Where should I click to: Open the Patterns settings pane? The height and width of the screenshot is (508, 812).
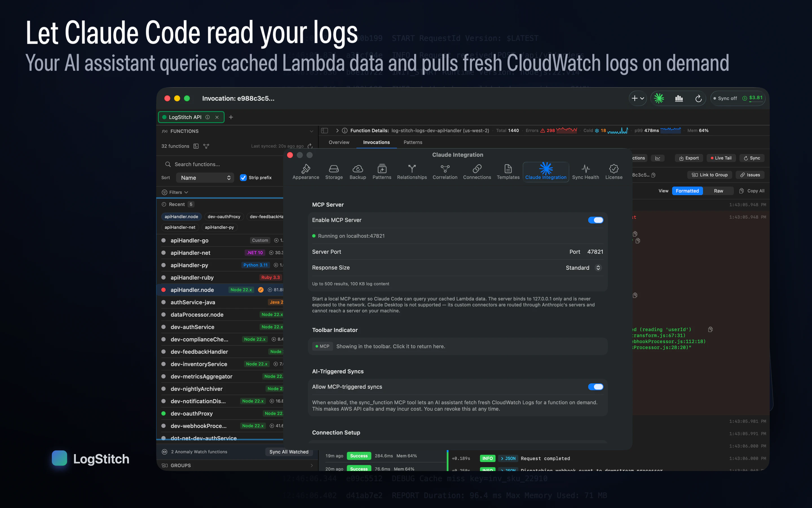click(382, 172)
